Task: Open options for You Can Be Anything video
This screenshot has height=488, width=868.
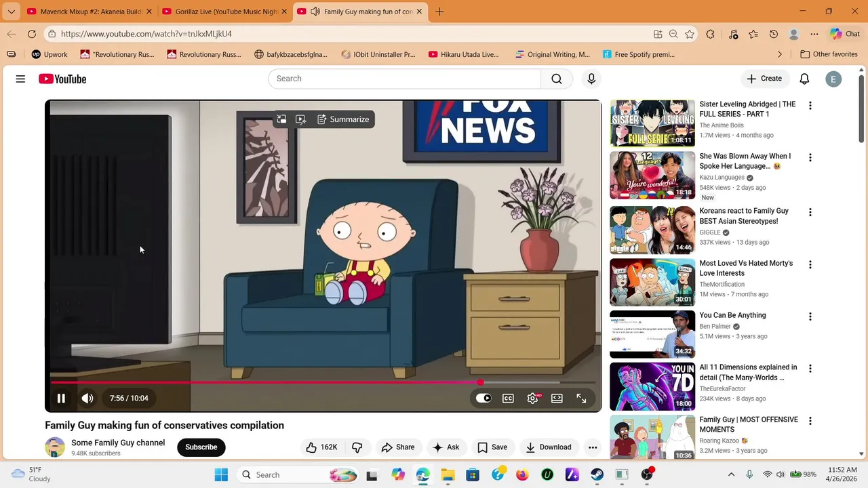Action: [x=810, y=317]
